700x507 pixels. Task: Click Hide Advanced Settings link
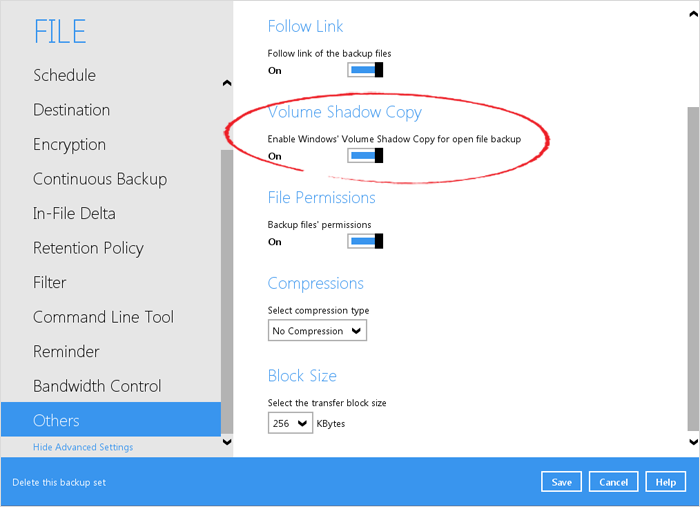83,447
